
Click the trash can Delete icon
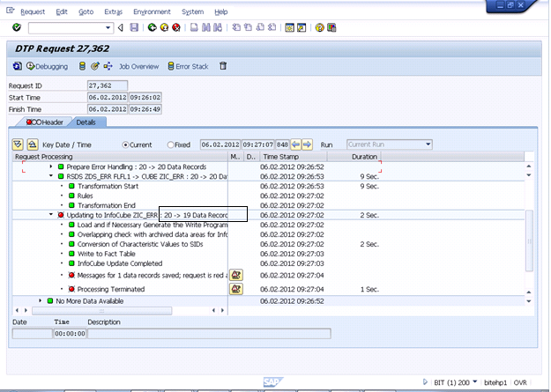pos(223,66)
